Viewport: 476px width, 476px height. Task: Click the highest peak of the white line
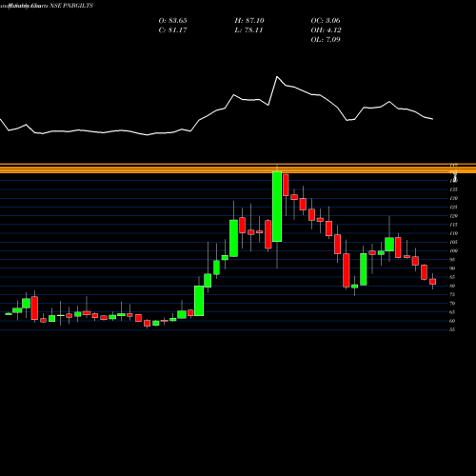click(x=277, y=77)
